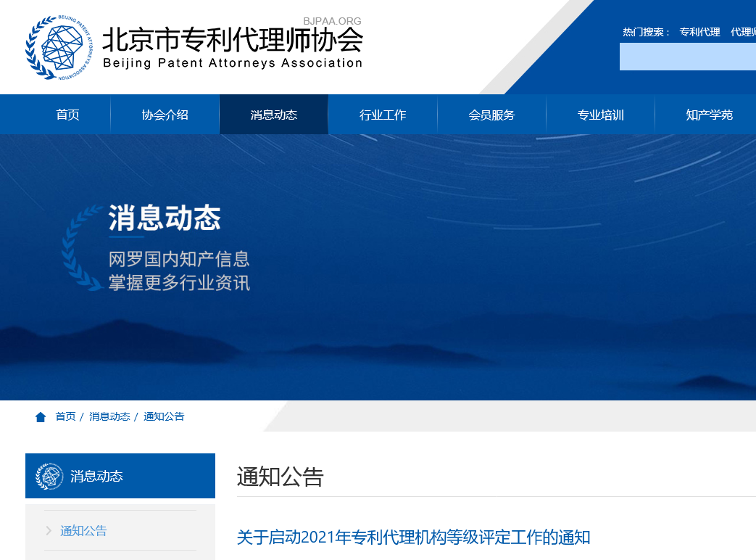Open 首页 navigation tab
The image size is (756, 560).
click(x=67, y=115)
